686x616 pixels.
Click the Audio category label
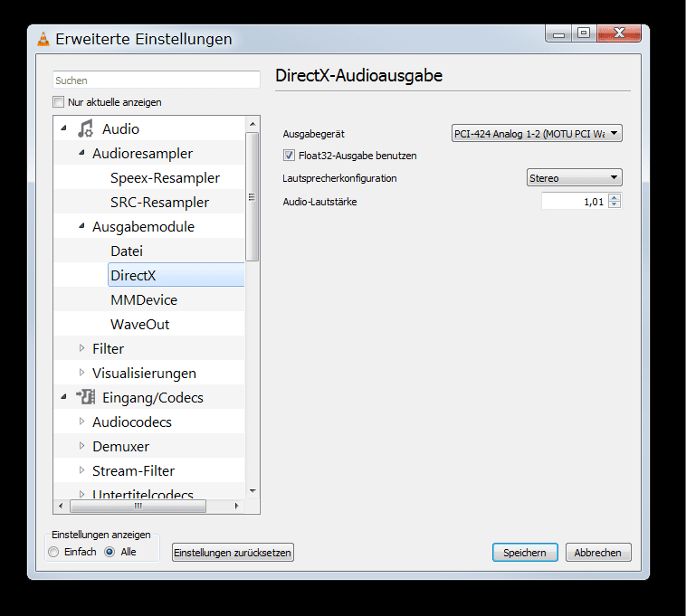[120, 129]
